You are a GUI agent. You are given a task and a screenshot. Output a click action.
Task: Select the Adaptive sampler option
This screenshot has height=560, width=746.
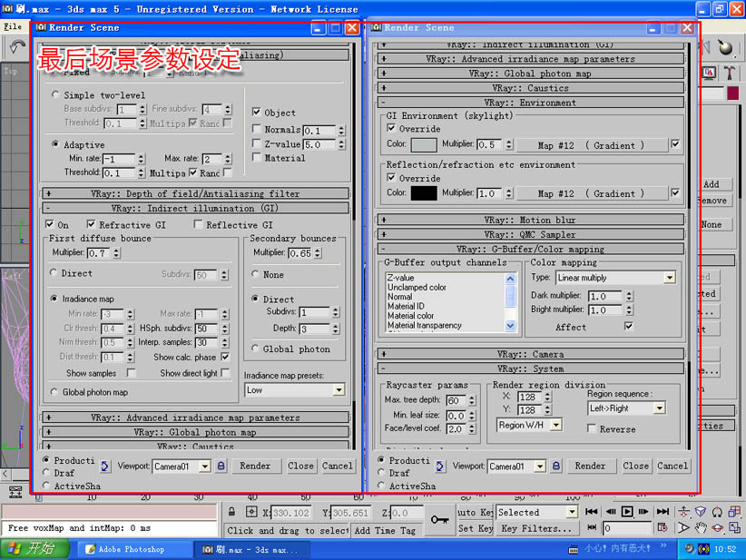click(x=55, y=143)
